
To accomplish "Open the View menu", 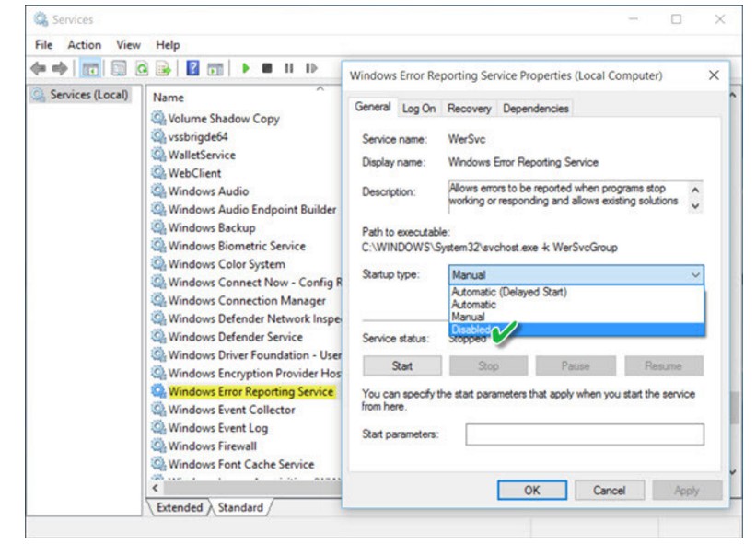I will click(128, 45).
